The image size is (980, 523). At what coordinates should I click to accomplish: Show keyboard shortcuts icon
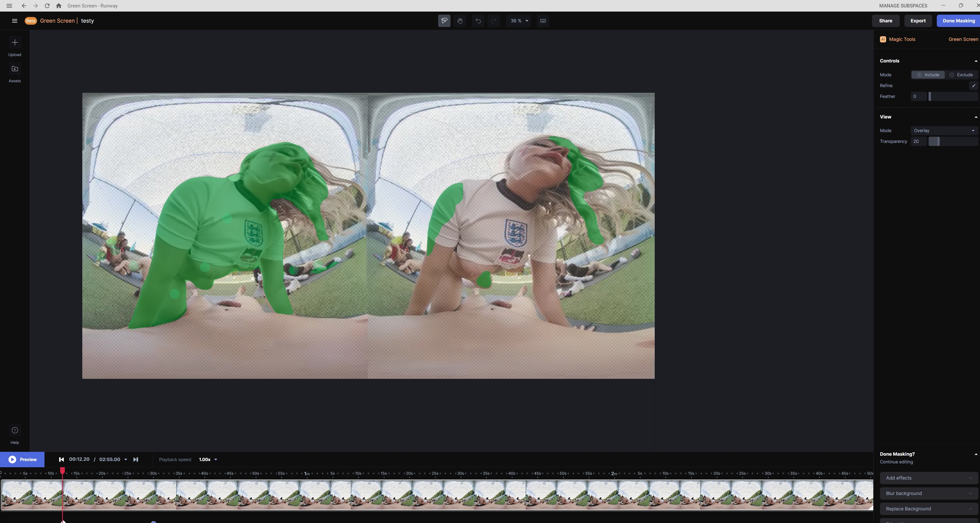543,21
